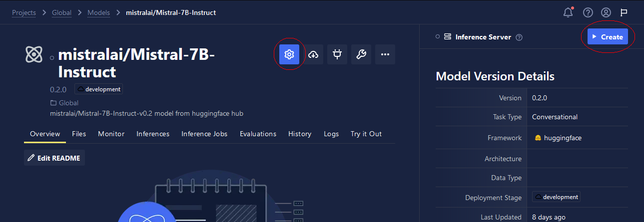Open model settings gear button
This screenshot has width=644, height=222.
(289, 54)
